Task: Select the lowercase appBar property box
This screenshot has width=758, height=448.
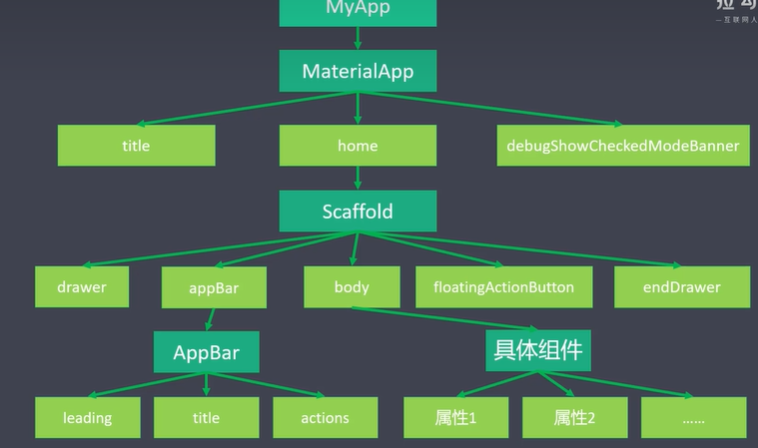Action: tap(214, 288)
